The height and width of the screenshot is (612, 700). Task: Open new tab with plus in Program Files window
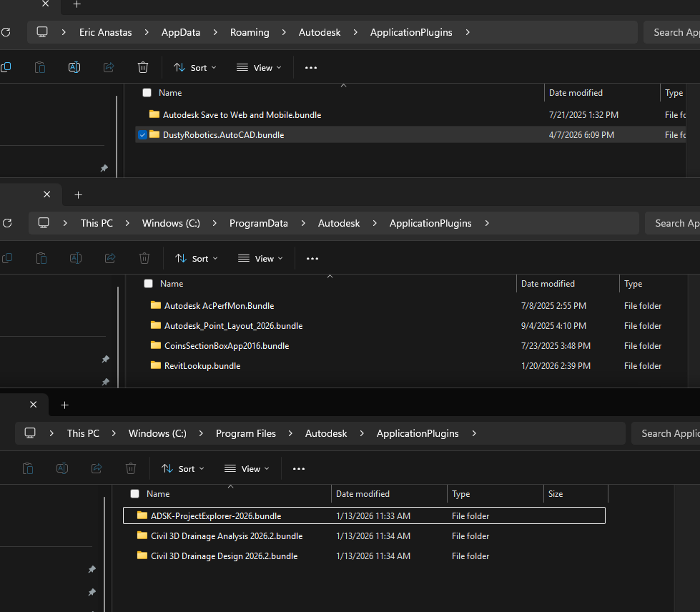point(65,405)
